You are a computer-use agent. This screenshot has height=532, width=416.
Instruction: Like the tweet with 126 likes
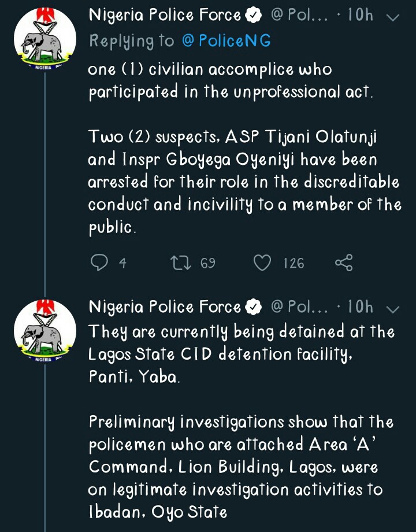[x=262, y=264]
